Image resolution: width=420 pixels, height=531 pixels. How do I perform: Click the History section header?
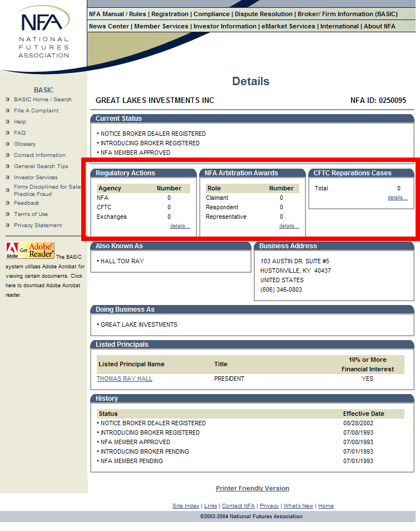pos(252,399)
